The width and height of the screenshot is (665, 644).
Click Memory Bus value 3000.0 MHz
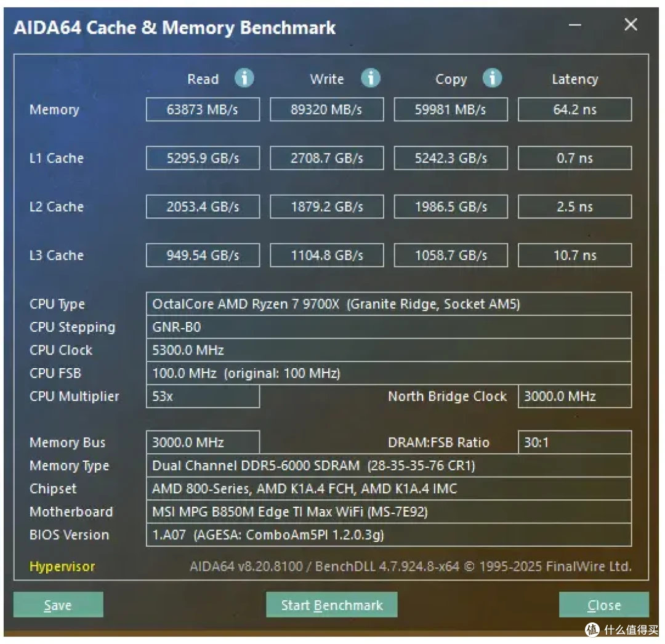click(203, 442)
